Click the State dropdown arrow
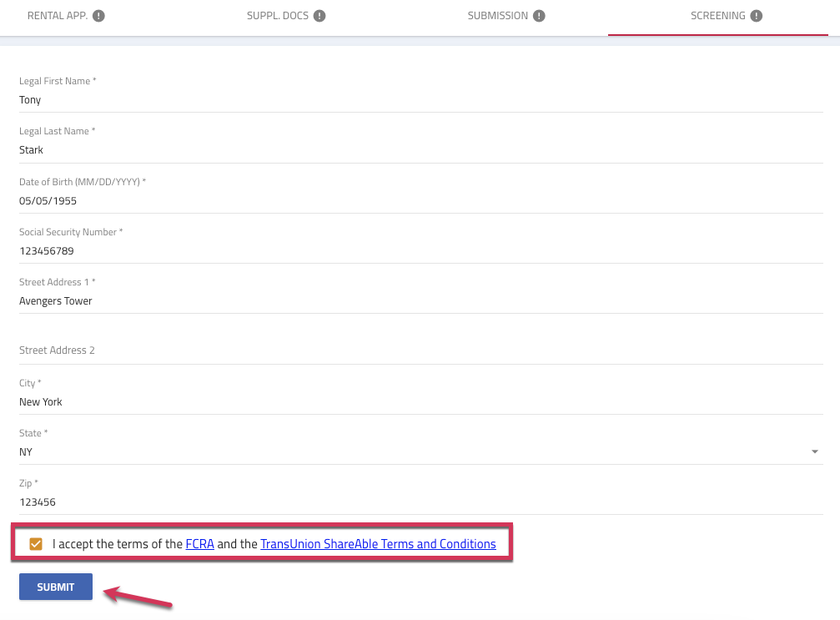 815,451
